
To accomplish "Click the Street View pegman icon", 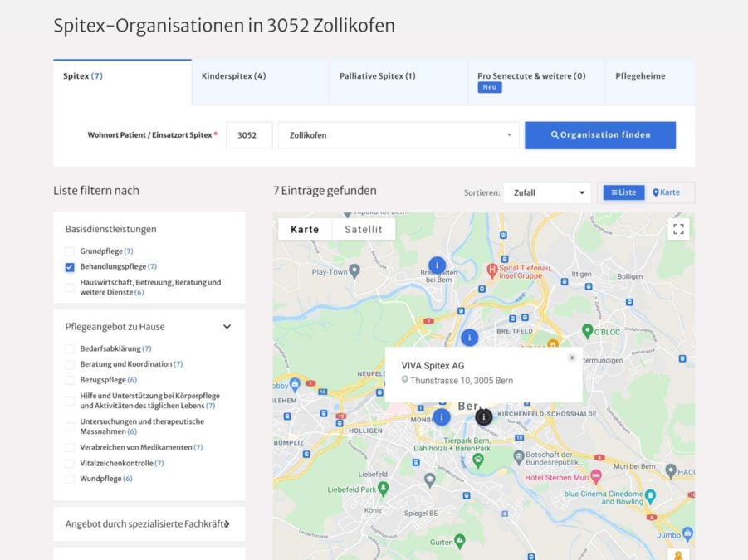I will point(678,554).
